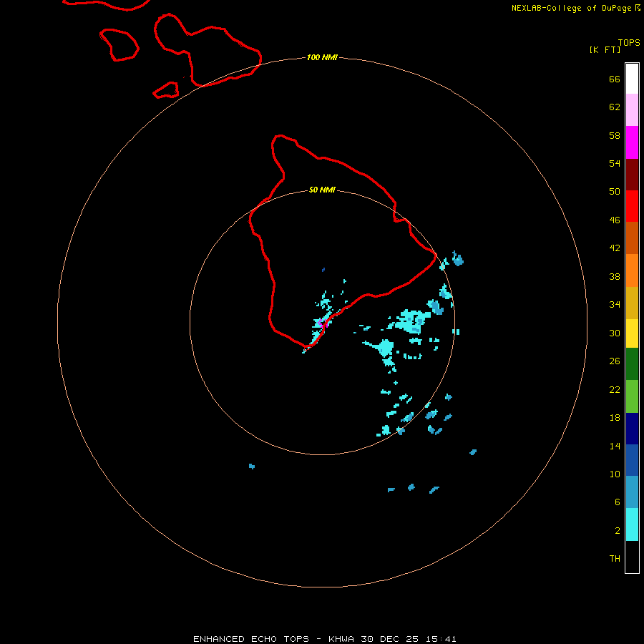Click the yellow 34 kft legend swatch
This screenshot has height=644, width=644.
(632, 333)
